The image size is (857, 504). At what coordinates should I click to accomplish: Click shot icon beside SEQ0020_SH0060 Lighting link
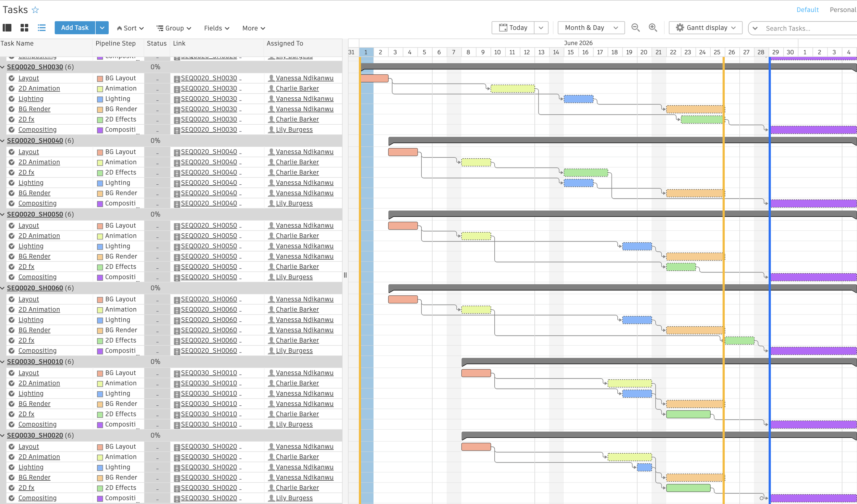coord(177,320)
